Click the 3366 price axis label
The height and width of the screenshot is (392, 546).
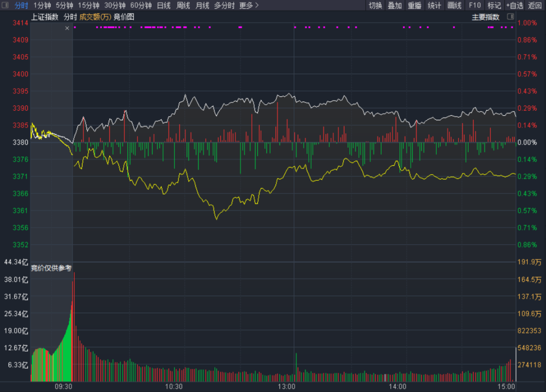click(x=20, y=193)
